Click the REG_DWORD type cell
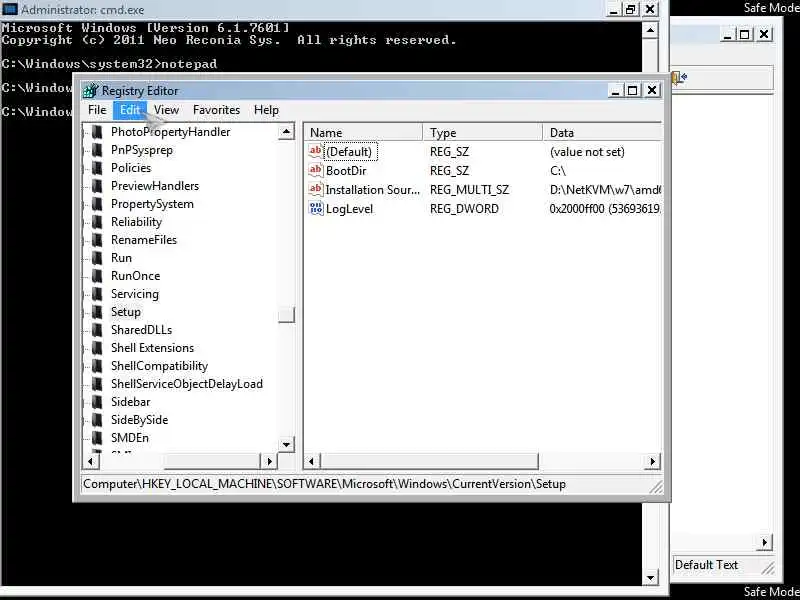This screenshot has width=800, height=600. click(464, 209)
